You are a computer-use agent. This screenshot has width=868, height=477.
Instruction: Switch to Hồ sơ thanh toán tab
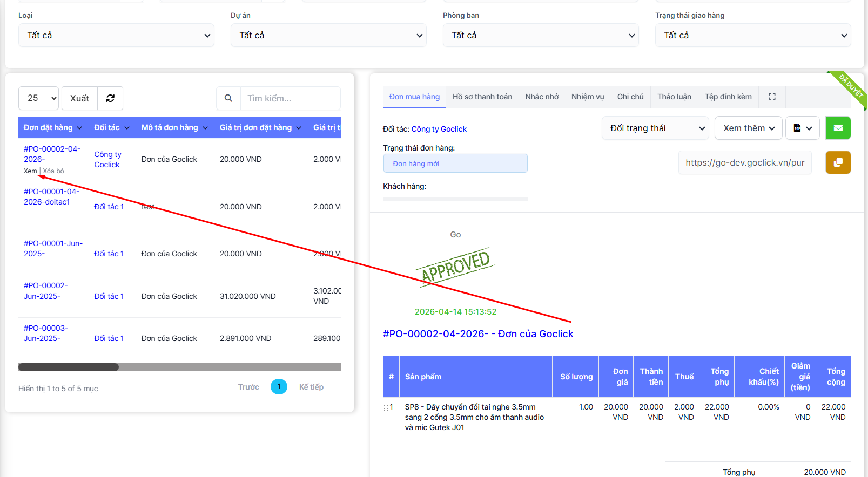[x=482, y=97]
